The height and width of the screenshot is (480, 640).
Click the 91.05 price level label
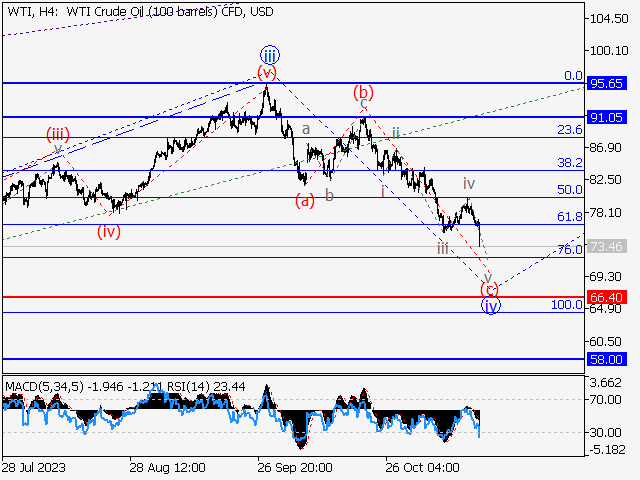click(607, 118)
